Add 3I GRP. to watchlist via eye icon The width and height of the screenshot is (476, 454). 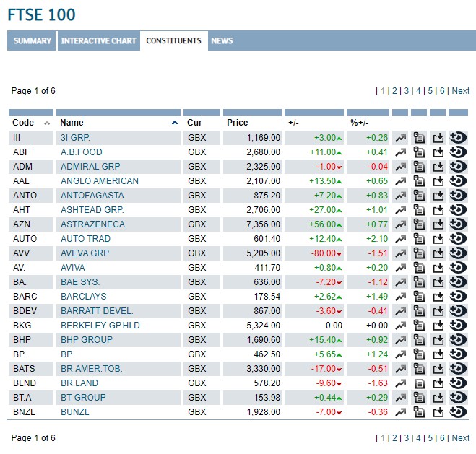point(458,138)
